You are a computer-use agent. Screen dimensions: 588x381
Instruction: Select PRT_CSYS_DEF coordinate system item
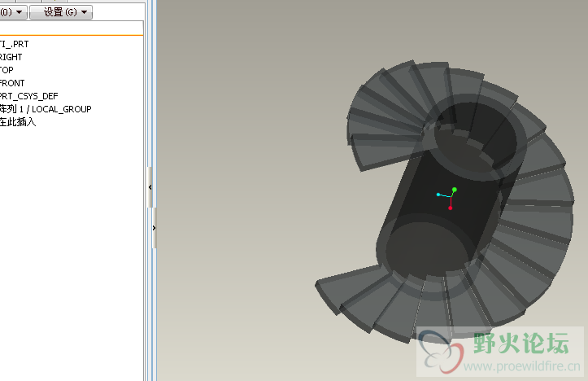pos(29,96)
